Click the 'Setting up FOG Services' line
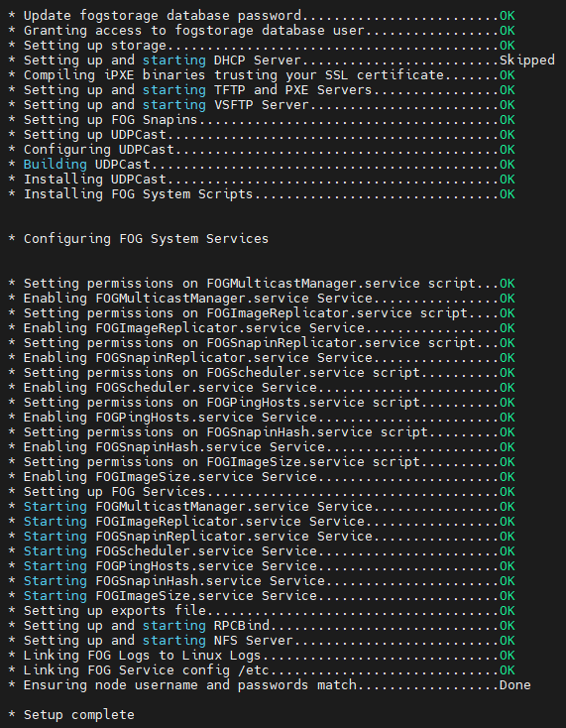The height and width of the screenshot is (728, 566). click(262, 491)
